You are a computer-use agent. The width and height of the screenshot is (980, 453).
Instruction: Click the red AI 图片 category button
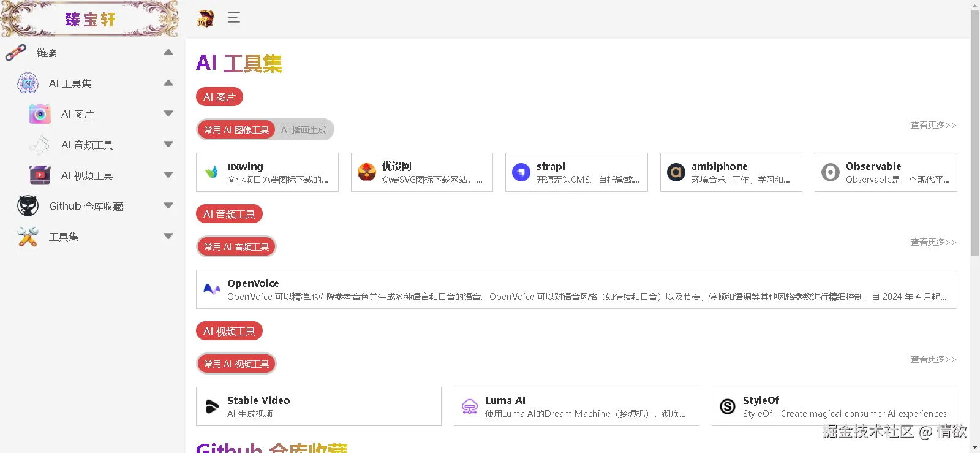click(219, 97)
